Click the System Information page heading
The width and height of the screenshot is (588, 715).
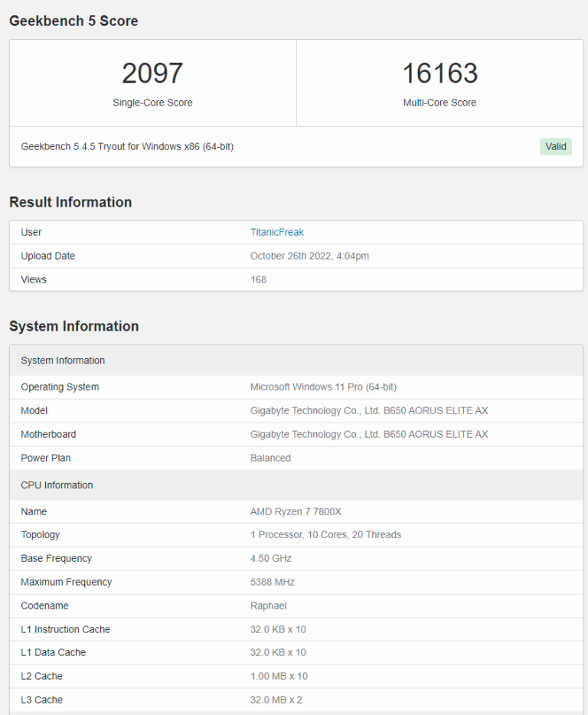point(74,326)
